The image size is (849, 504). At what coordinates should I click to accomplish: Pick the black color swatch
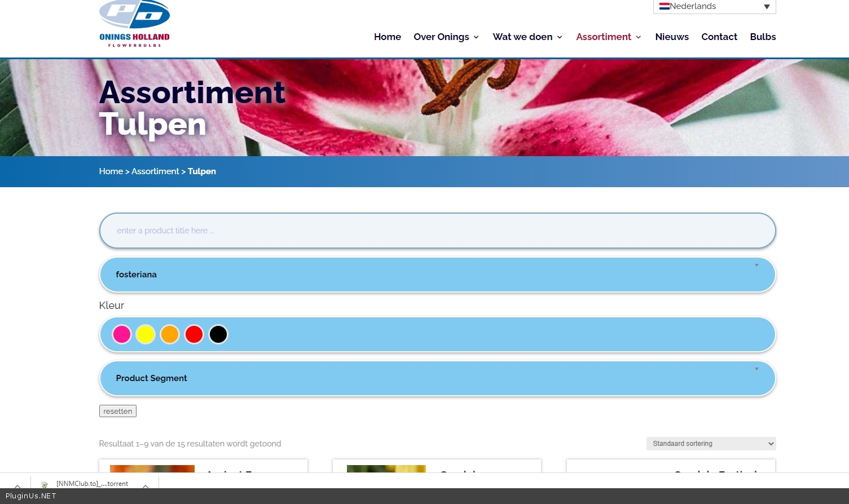click(218, 334)
